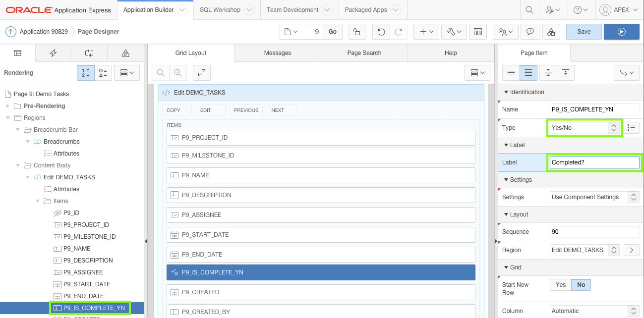Edit the Label field containing Completed?
This screenshot has width=644, height=318.
pyautogui.click(x=594, y=162)
